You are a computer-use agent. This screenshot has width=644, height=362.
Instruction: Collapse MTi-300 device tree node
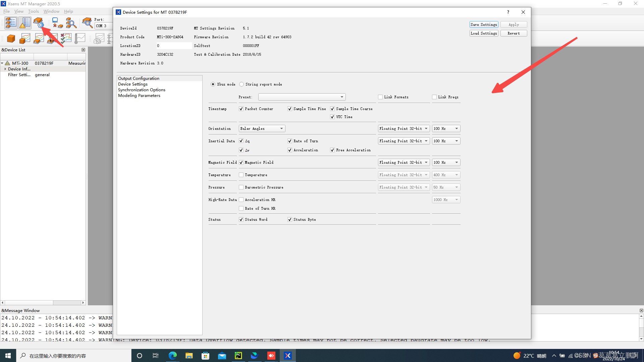[2, 63]
